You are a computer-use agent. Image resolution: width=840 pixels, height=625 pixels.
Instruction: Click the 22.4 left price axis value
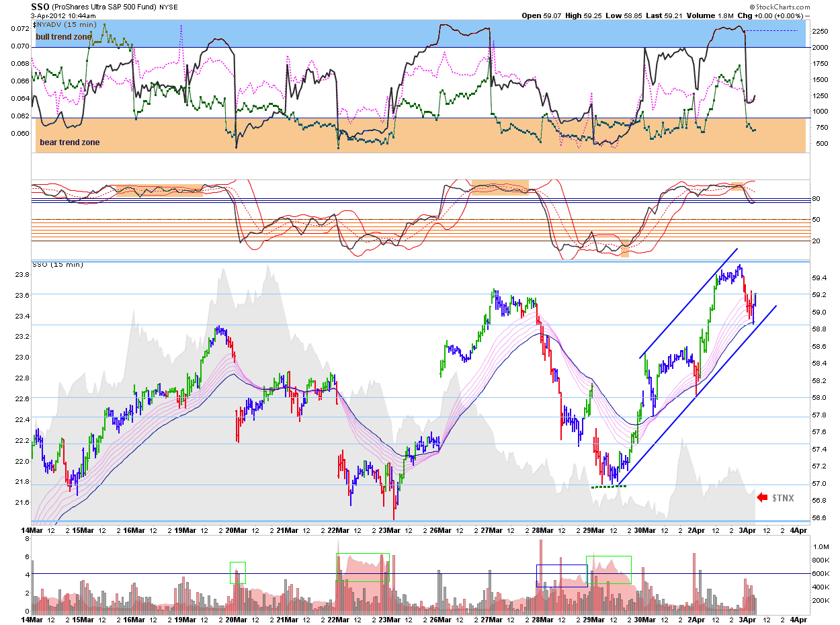point(23,420)
